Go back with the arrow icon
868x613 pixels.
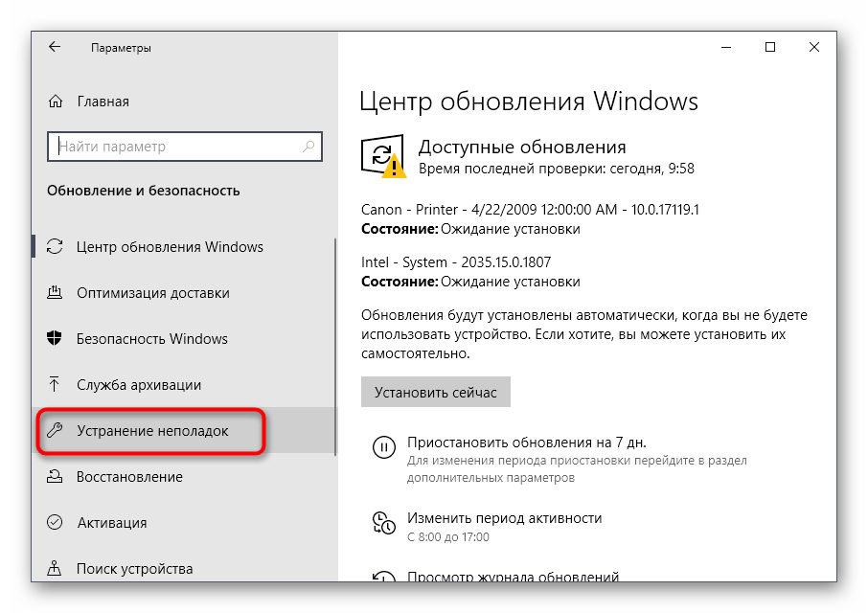pyautogui.click(x=55, y=47)
